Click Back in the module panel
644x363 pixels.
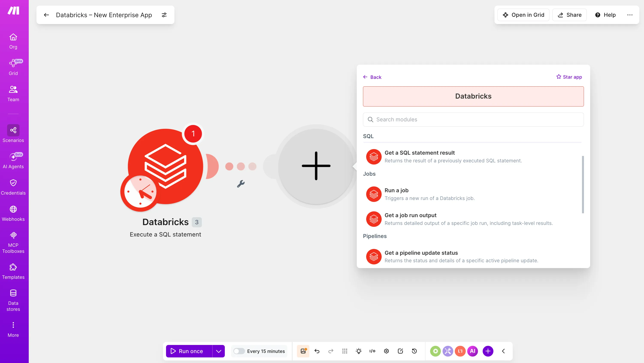coord(372,77)
